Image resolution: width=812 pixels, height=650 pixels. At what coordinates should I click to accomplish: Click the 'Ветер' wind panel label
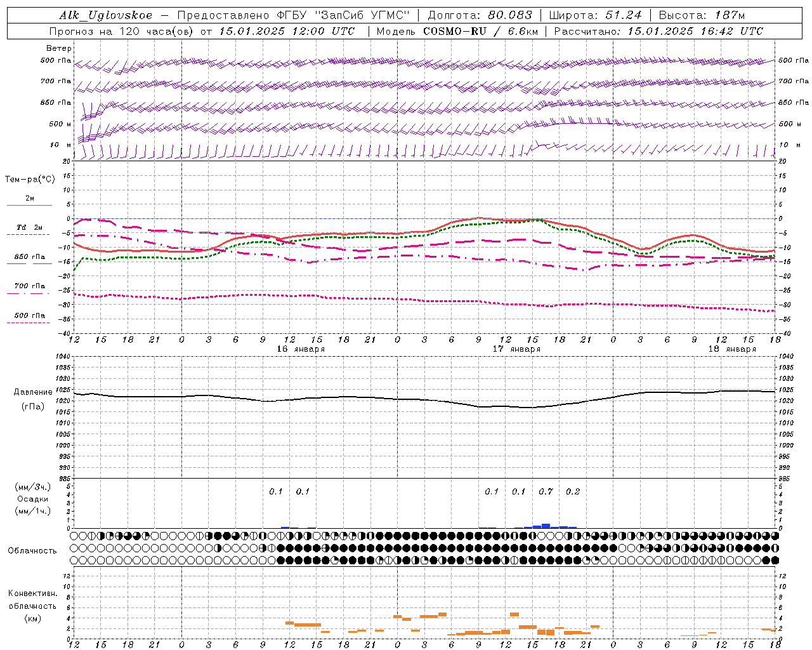(59, 48)
